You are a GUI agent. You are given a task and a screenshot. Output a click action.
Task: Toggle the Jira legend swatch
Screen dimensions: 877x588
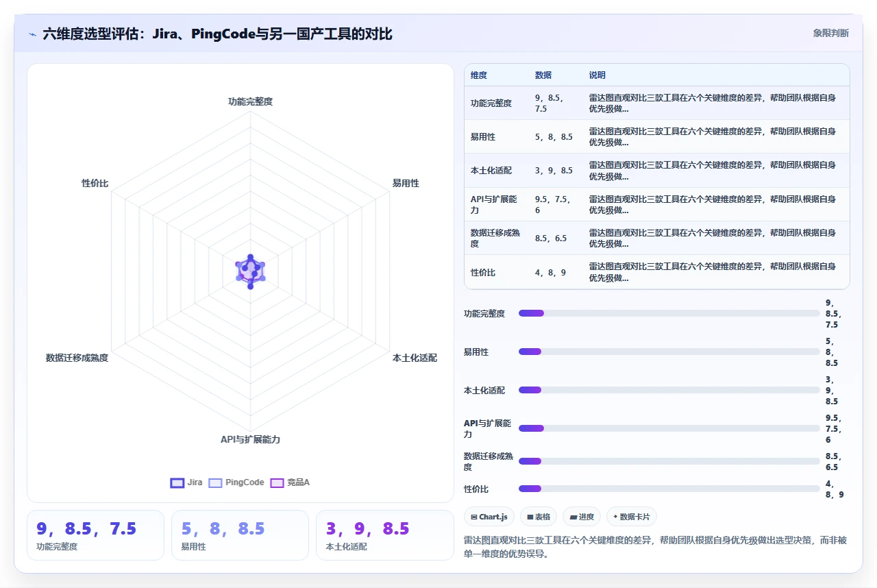177,482
